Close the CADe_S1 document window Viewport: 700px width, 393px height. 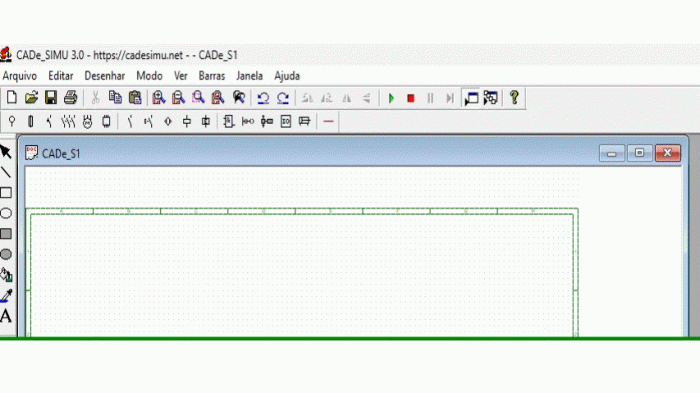tap(668, 153)
